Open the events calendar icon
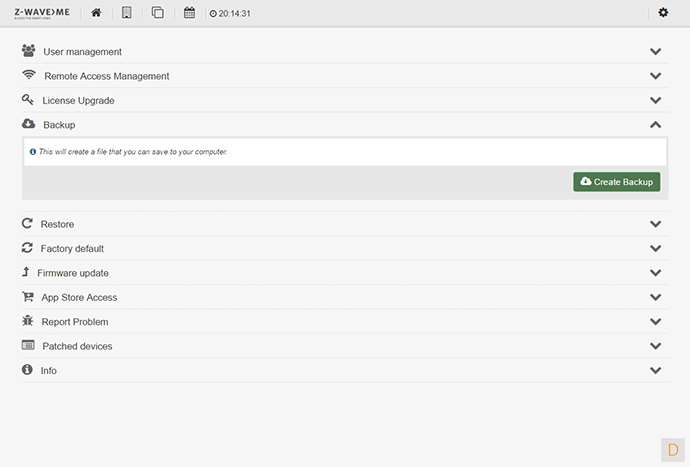Viewport: 690px width, 467px height. (x=189, y=13)
